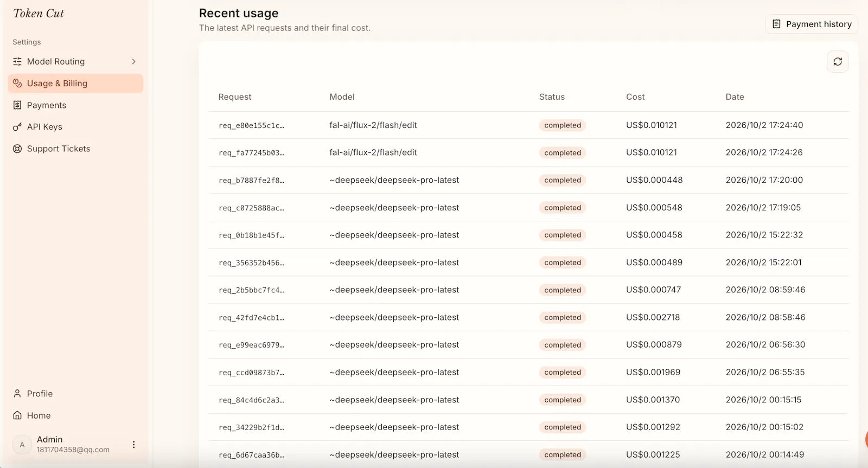The image size is (868, 468).
Task: Select request req_b7887fe2f8…
Action: point(251,181)
